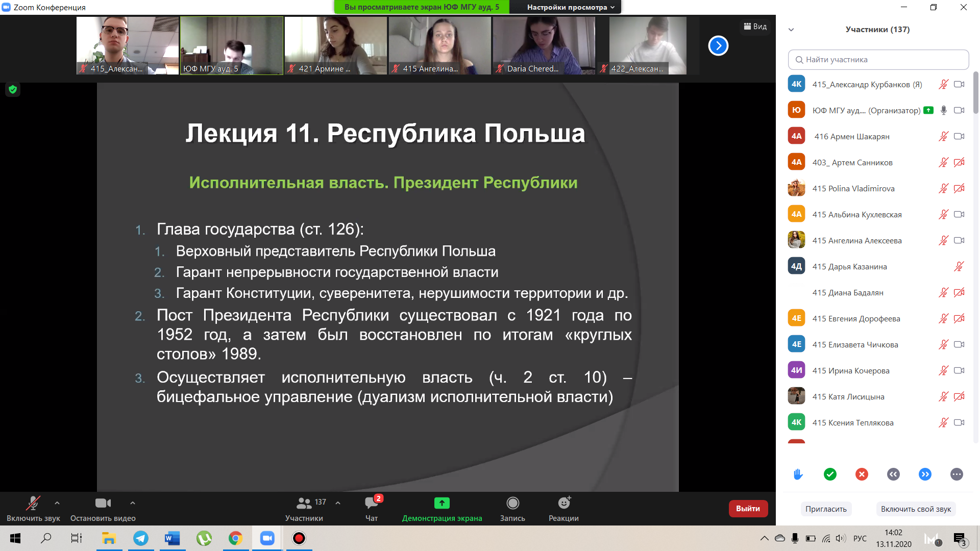Screen dimensions: 980x551
Task: Show next video thumbnails with blue arrow
Action: coord(718,46)
